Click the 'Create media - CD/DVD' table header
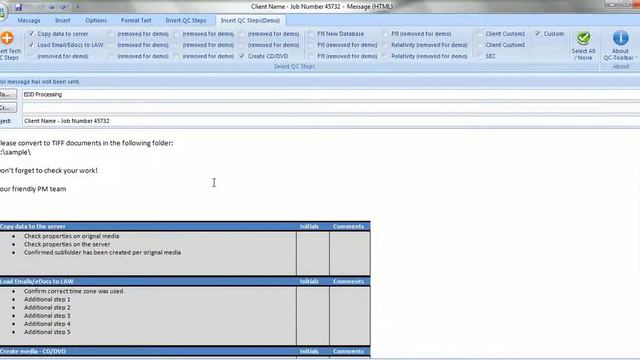640x360 pixels. (x=33, y=351)
